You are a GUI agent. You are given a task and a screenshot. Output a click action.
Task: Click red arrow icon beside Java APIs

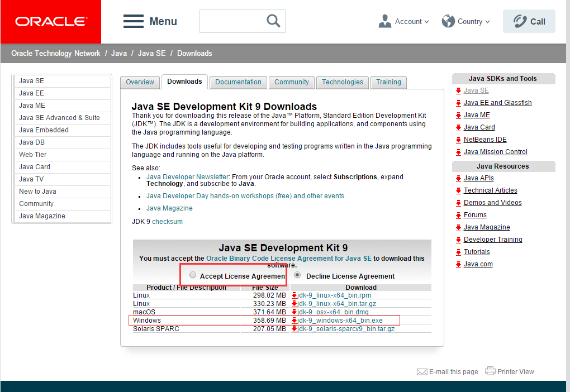pos(458,178)
